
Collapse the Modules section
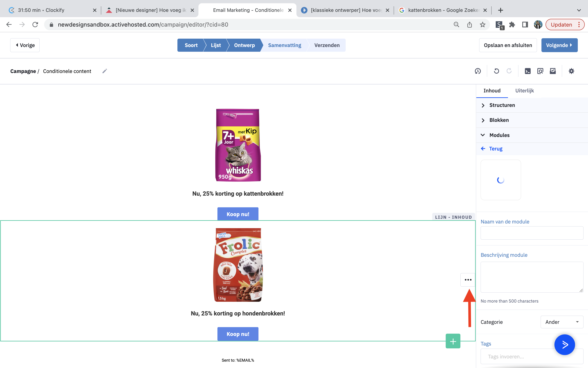[x=532, y=135]
